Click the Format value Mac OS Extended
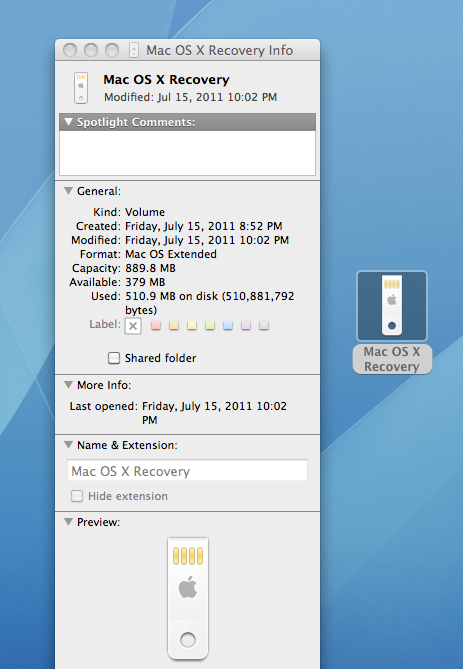The height and width of the screenshot is (669, 463). 171,254
